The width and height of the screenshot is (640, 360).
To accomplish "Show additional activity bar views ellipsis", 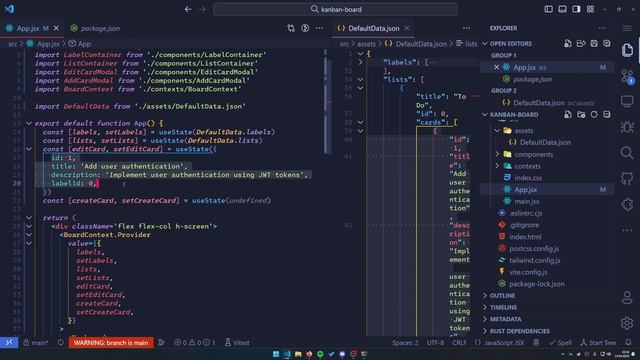I will 627,230.
